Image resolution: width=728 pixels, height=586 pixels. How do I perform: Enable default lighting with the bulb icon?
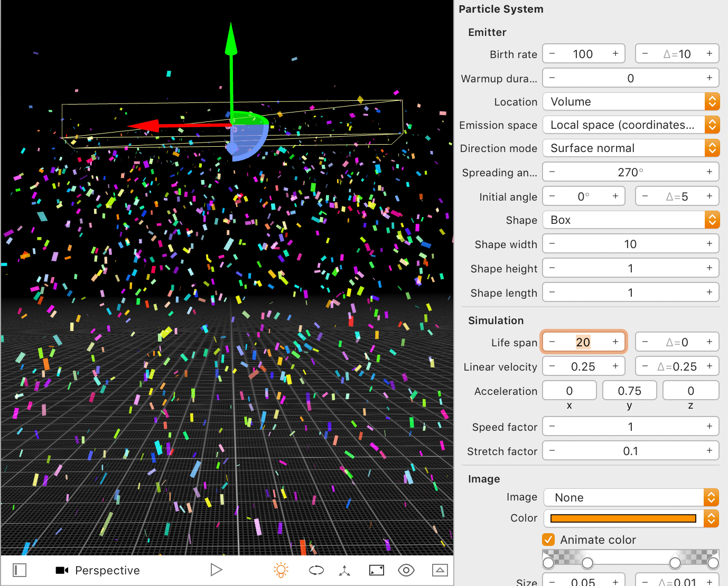pos(281,570)
